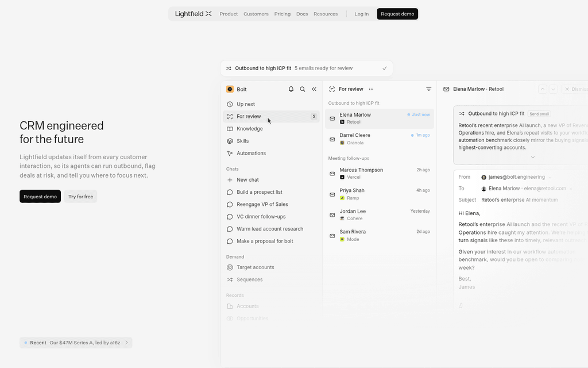Click the Up next clock icon
The height and width of the screenshot is (368, 588).
(230, 105)
